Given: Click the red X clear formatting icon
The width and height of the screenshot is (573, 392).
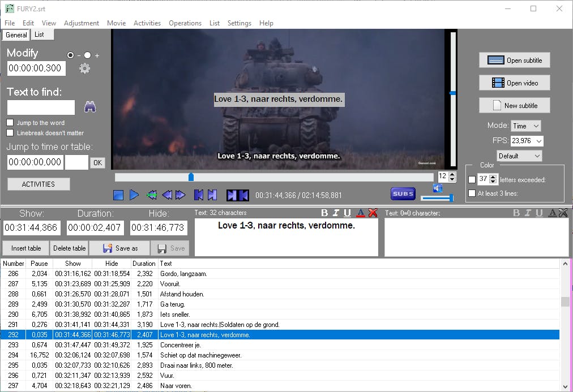Looking at the screenshot, I should (372, 213).
